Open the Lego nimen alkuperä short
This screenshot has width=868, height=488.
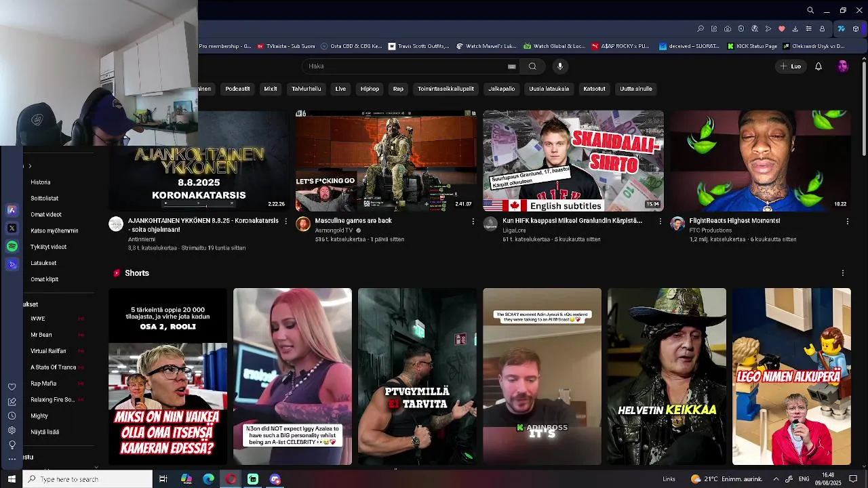pos(791,376)
